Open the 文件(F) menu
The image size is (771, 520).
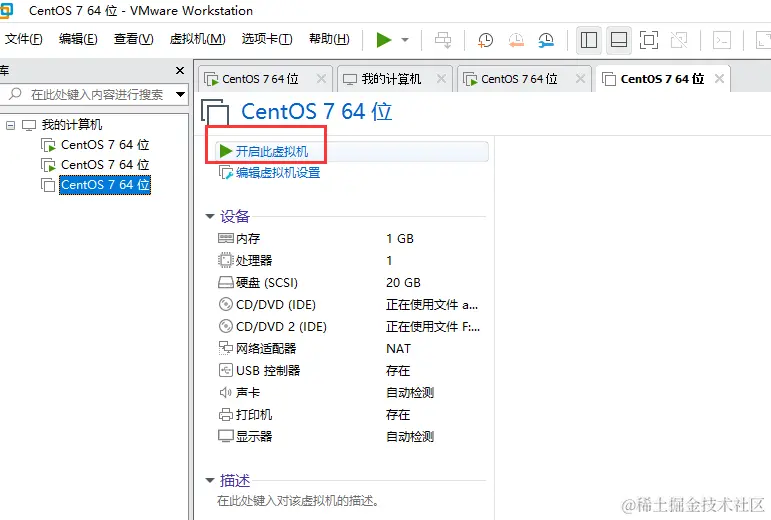[x=23, y=39]
